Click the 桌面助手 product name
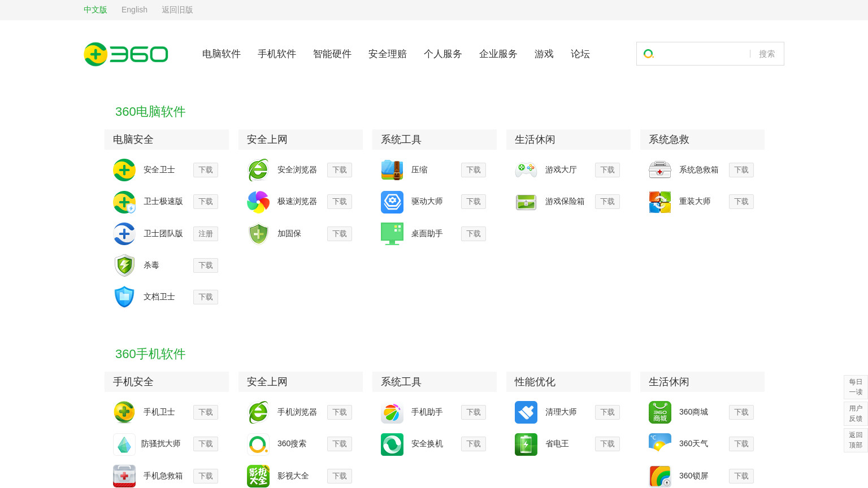 (x=427, y=234)
